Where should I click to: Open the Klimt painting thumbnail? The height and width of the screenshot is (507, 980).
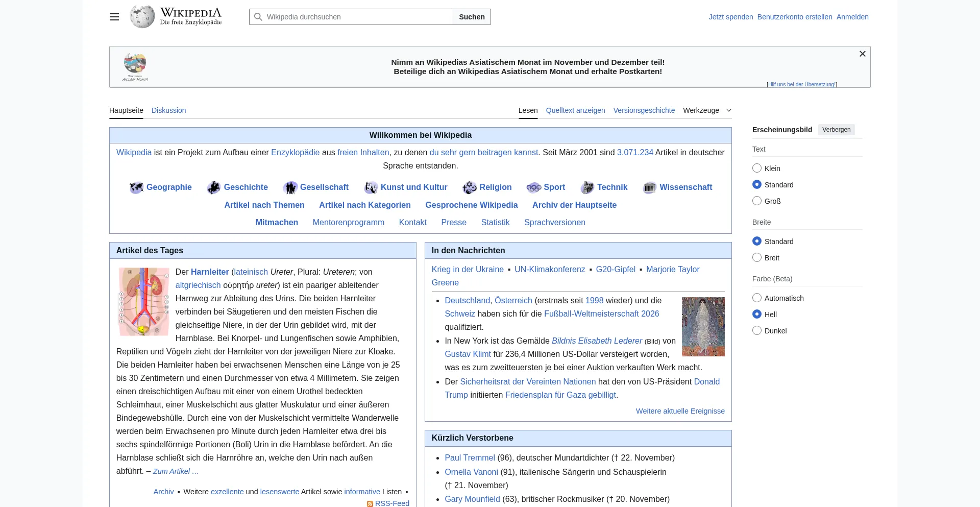pyautogui.click(x=703, y=327)
